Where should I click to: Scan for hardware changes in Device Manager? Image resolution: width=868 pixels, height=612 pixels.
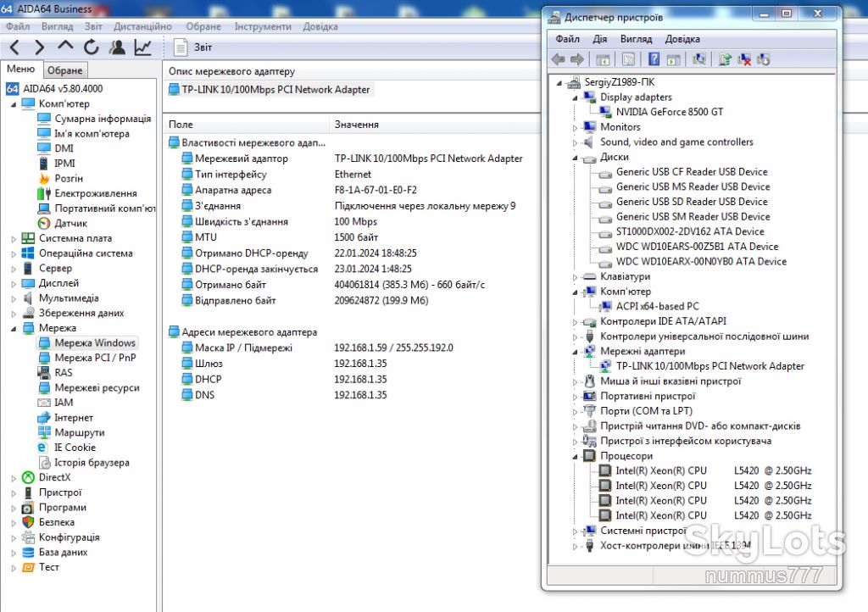tap(699, 59)
